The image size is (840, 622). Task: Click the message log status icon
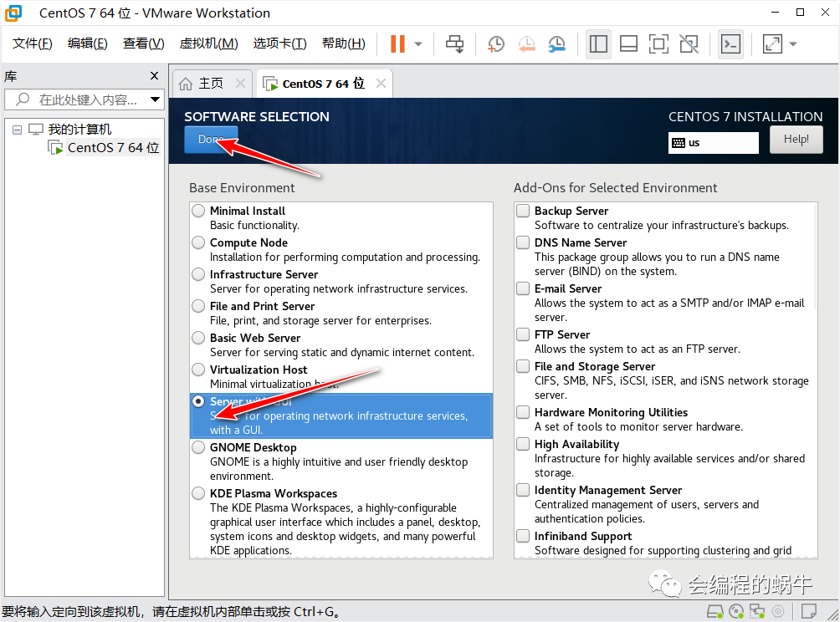coord(808,611)
